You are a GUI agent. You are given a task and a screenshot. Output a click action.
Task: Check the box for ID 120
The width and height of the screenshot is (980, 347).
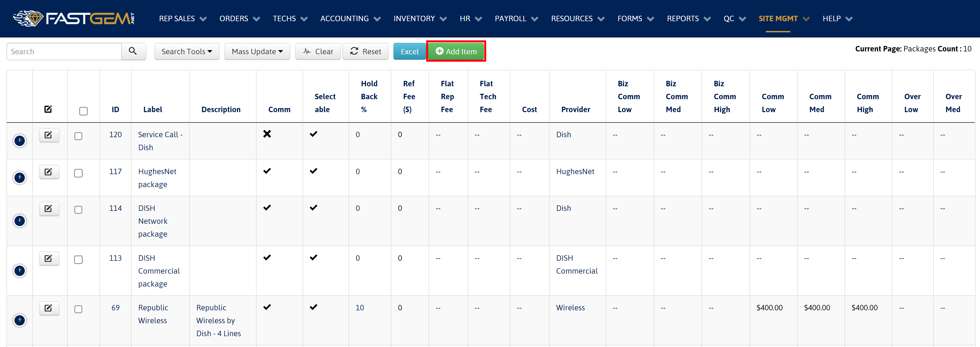tap(78, 136)
